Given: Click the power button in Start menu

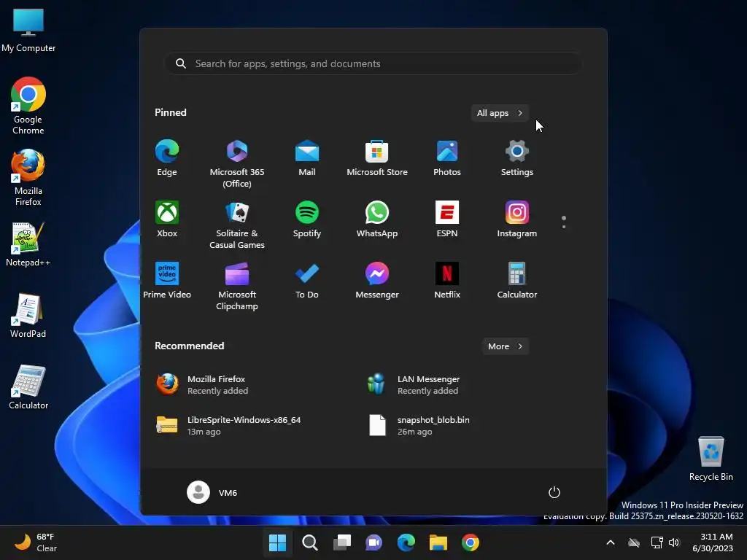Looking at the screenshot, I should coord(554,492).
